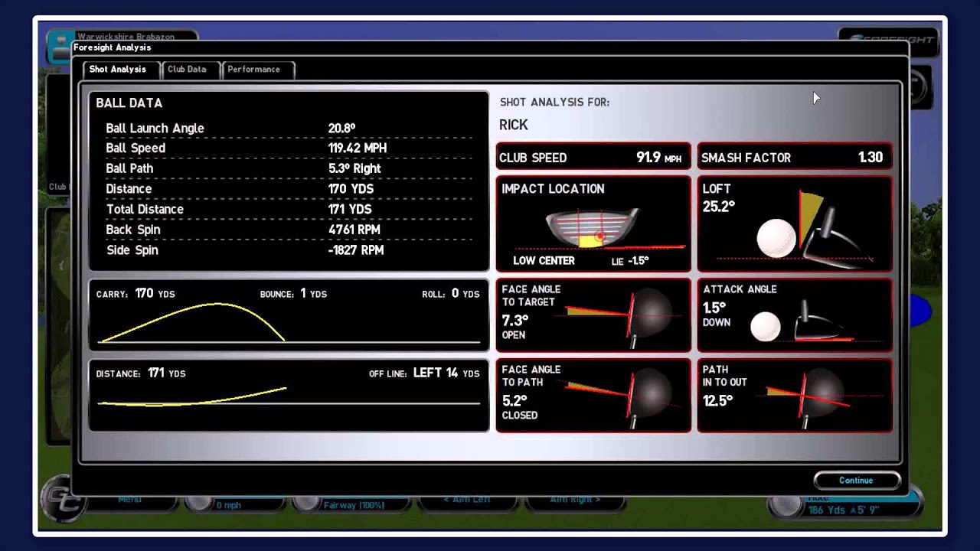The width and height of the screenshot is (980, 551).
Task: Select the Ball Speed 119.42 MPH value
Action: (358, 148)
